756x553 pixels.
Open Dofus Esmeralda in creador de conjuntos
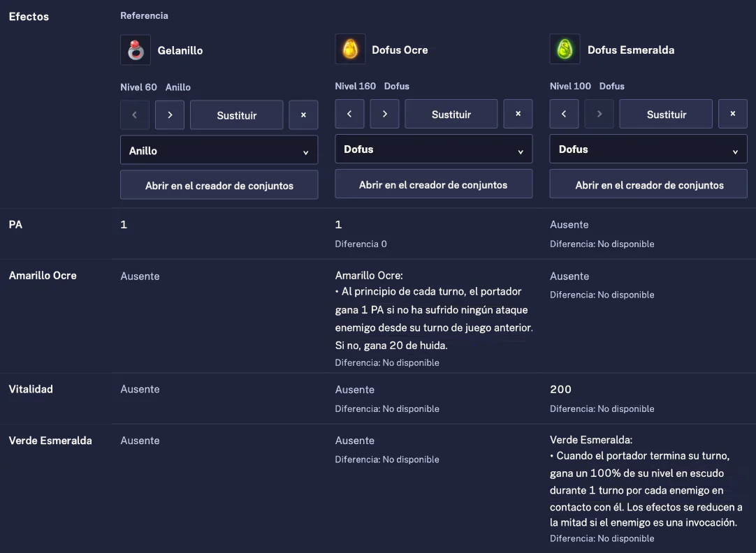click(648, 184)
